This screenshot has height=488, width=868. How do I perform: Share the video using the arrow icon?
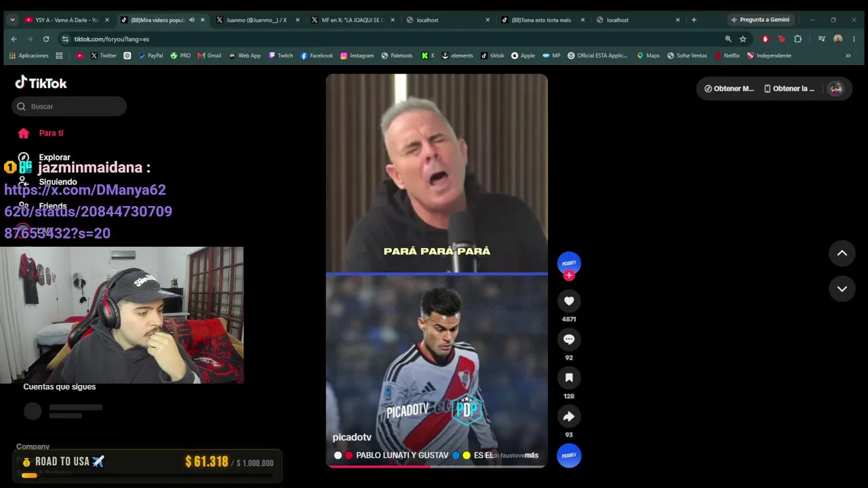pyautogui.click(x=569, y=416)
